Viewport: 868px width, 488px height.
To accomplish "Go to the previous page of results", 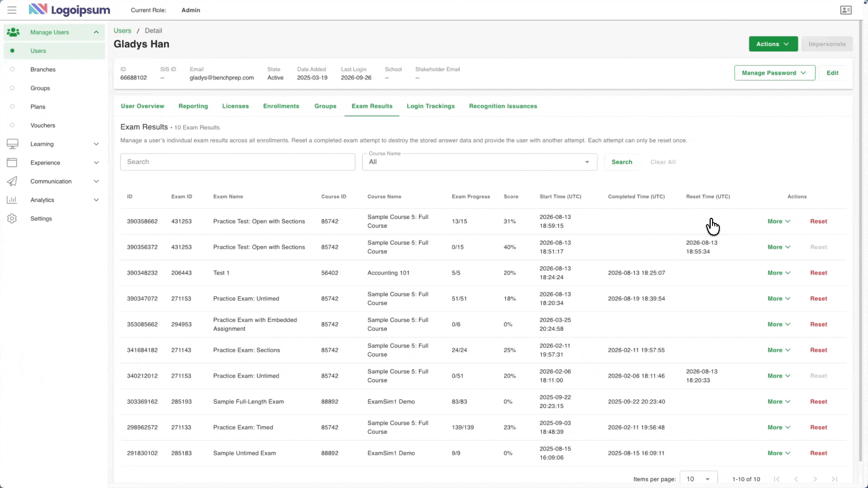I will tap(796, 479).
